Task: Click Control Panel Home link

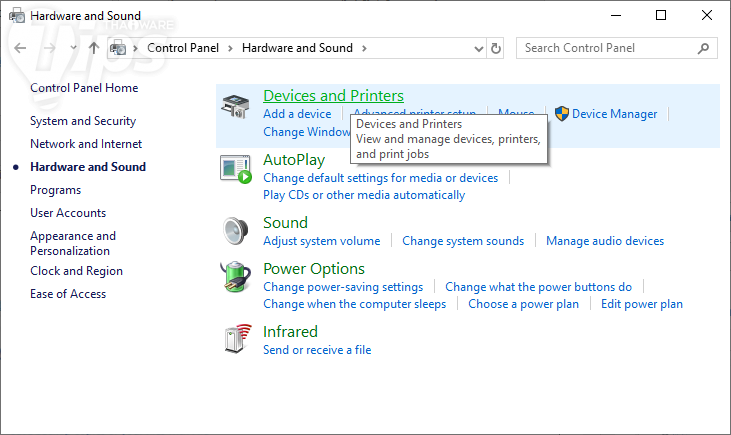Action: (x=84, y=88)
